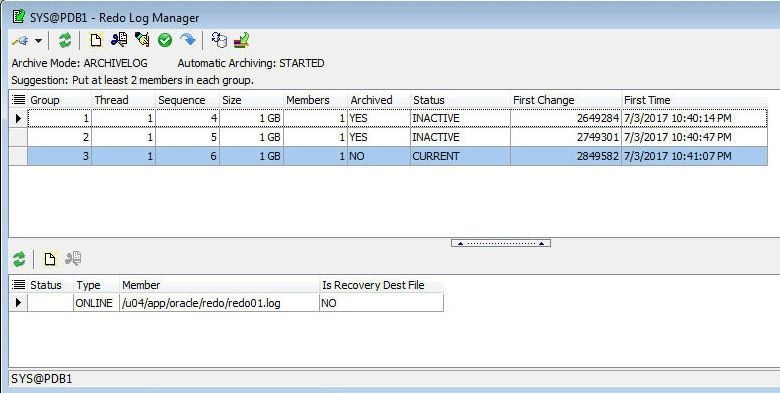Sort by the First Change column header
The height and width of the screenshot is (393, 780).
[x=566, y=100]
